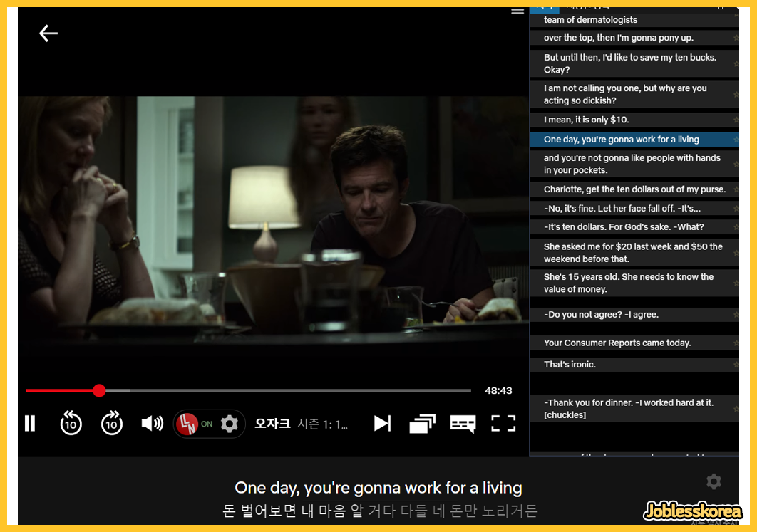Click the episode label 시즌 1: 1…
The height and width of the screenshot is (532, 757).
point(322,424)
